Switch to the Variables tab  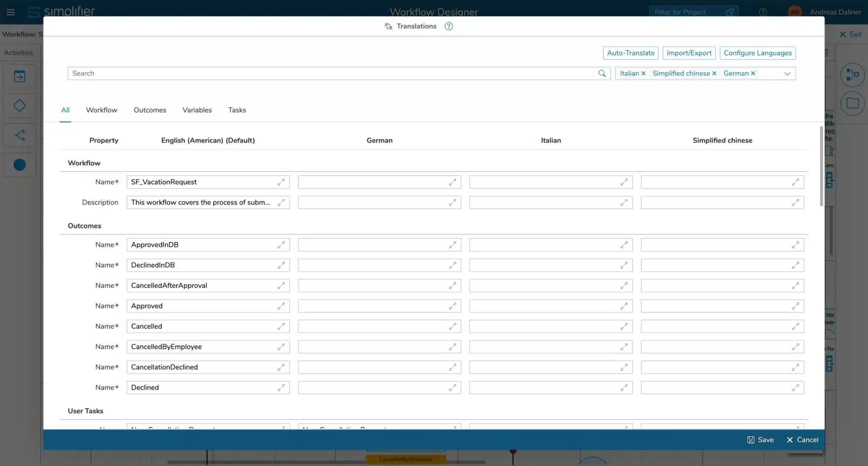click(x=197, y=110)
